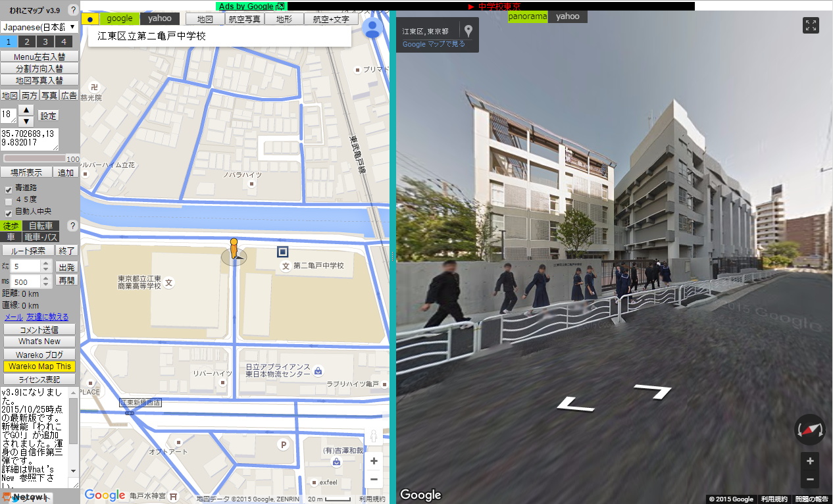Click the blue square location marker
Screen dimensions: 833x504
283,251
